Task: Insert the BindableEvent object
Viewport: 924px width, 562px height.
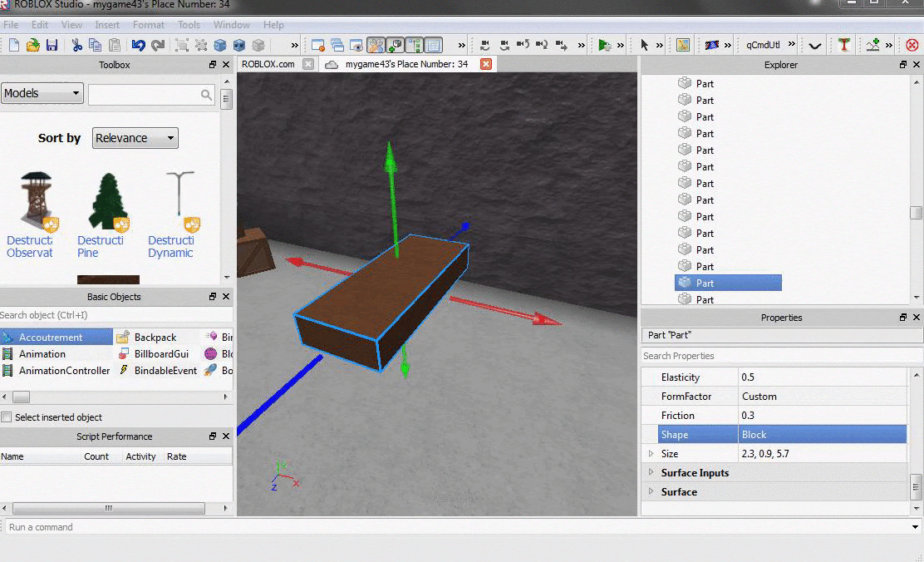Action: (158, 370)
